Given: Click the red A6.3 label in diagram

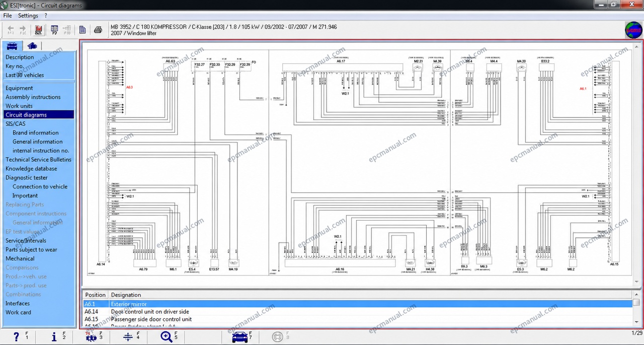Looking at the screenshot, I should click(x=129, y=87).
